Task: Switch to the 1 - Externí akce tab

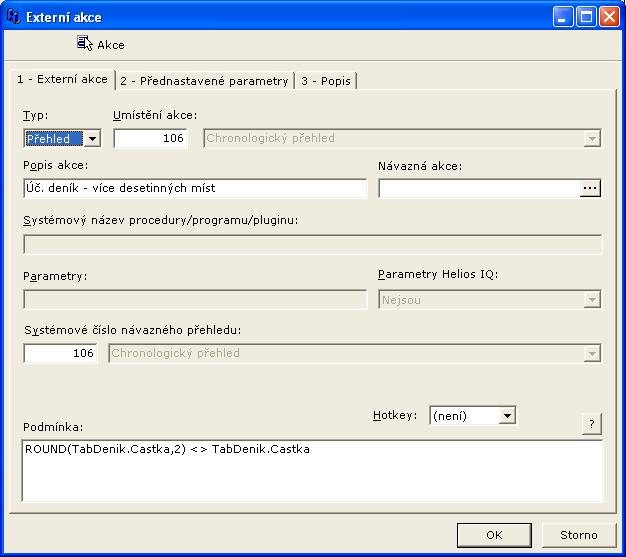Action: pyautogui.click(x=62, y=80)
